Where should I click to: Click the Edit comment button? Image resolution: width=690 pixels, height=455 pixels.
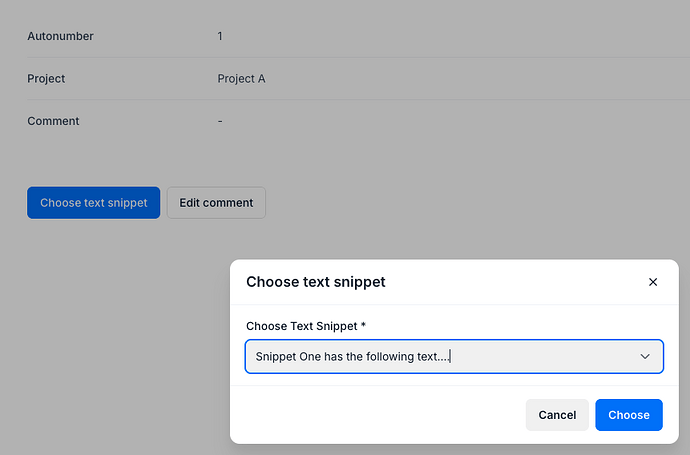pos(216,203)
